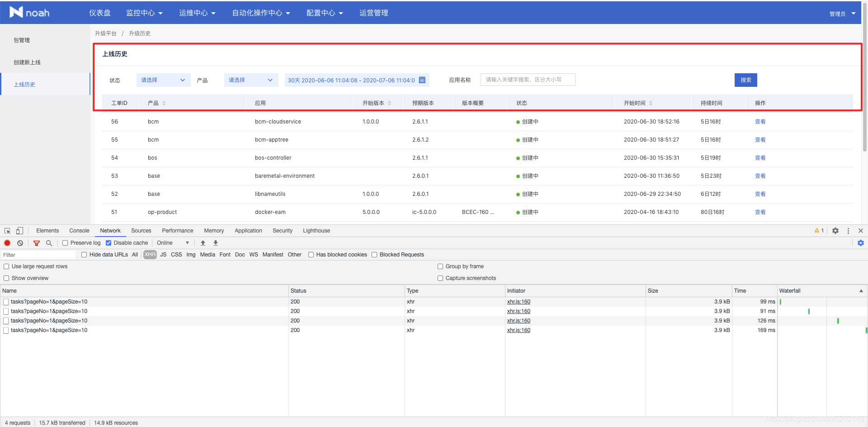Screen dimensions: 868x427
Task: Enable Hide data URLs checkbox
Action: tap(84, 255)
